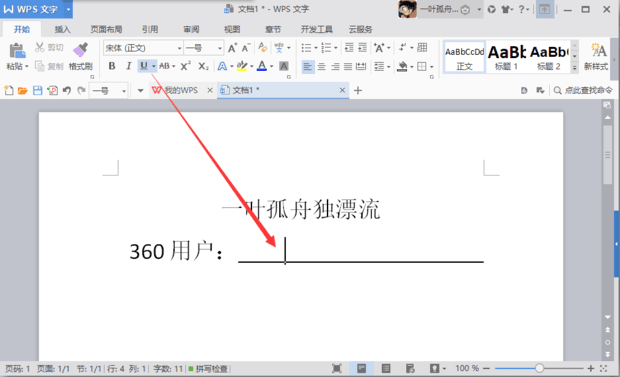Center align the paragraph
The image size is (620, 377).
pos(321,66)
